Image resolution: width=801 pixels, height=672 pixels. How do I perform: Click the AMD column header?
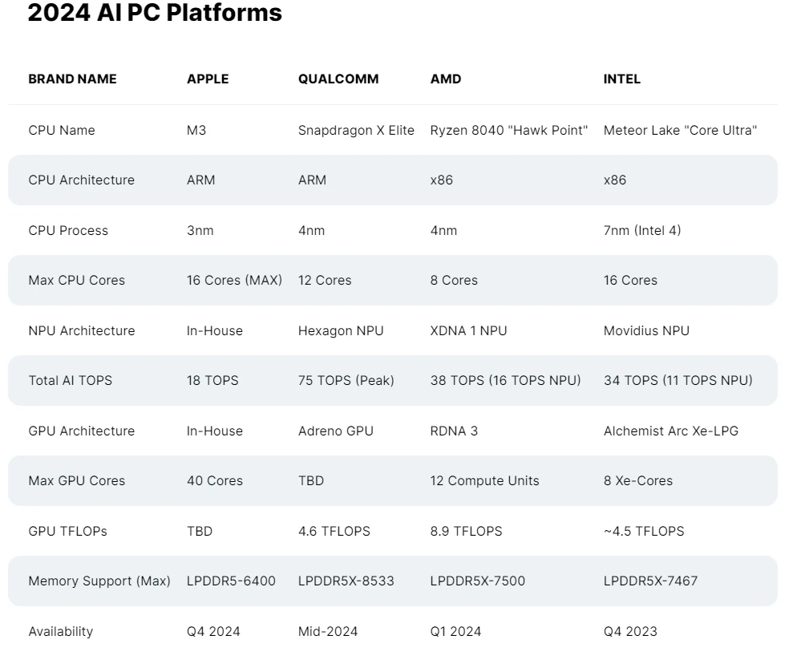[446, 79]
